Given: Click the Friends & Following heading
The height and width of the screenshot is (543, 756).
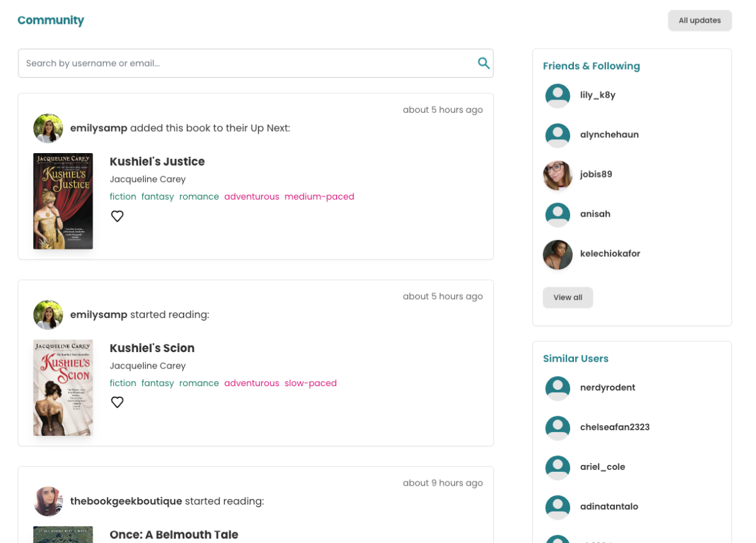Looking at the screenshot, I should pyautogui.click(x=592, y=66).
